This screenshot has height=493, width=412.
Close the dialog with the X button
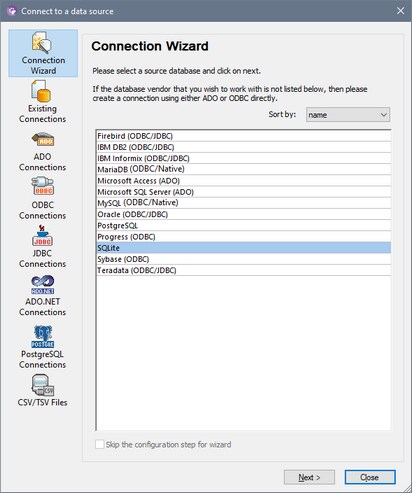tap(400, 11)
